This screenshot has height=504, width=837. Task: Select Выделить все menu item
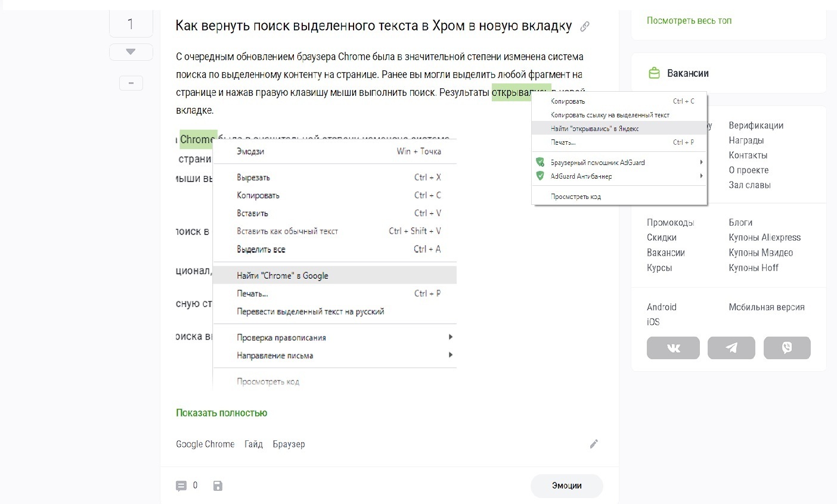[x=335, y=249]
